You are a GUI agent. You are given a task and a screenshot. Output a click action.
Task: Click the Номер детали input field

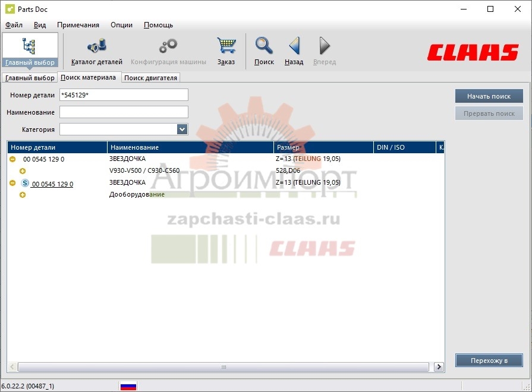point(124,95)
